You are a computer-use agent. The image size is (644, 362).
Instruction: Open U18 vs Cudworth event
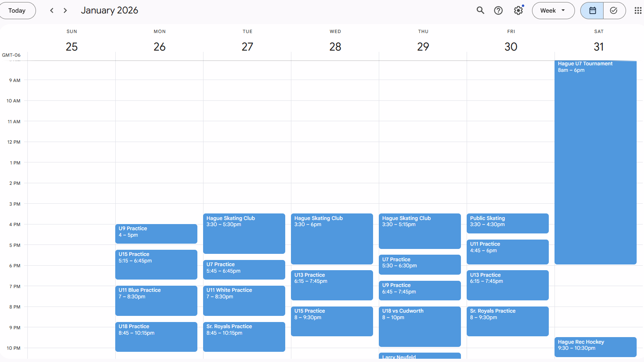click(419, 326)
